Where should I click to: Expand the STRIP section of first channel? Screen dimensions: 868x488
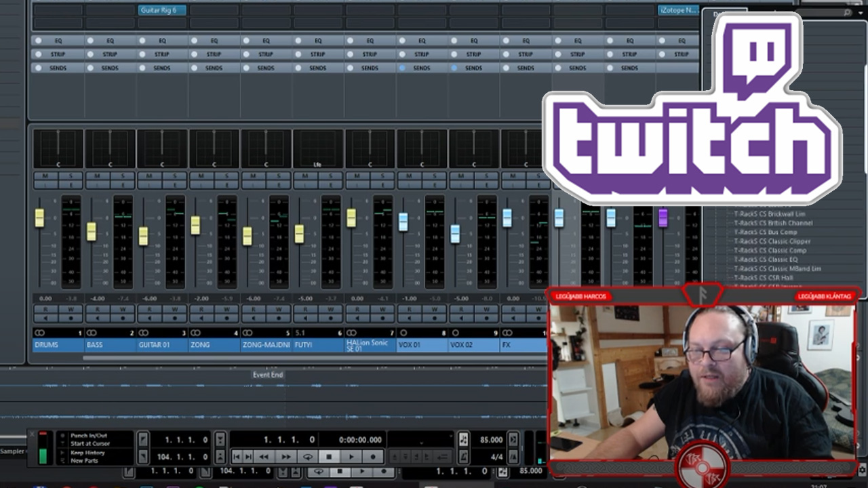(x=58, y=54)
